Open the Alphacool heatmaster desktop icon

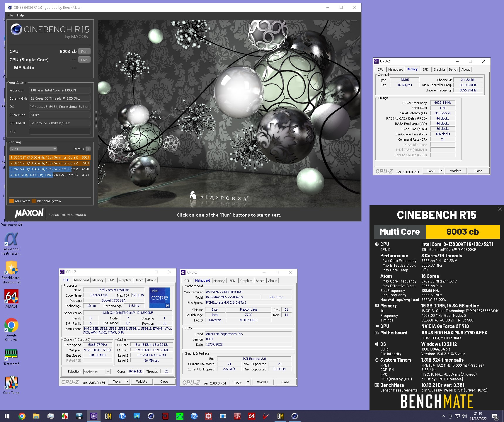click(x=11, y=244)
